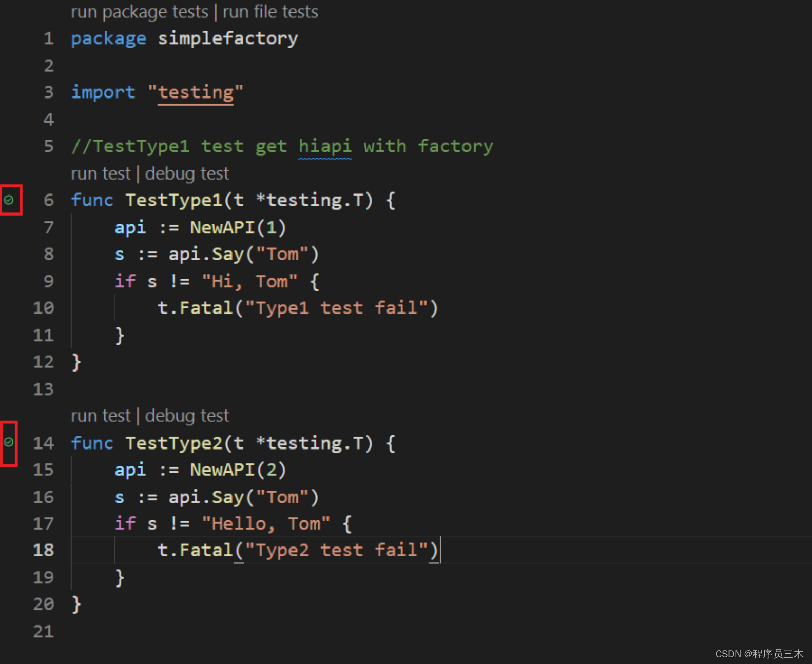Click the "Hi, Tom" string literal
This screenshot has height=664, width=812.
[249, 281]
